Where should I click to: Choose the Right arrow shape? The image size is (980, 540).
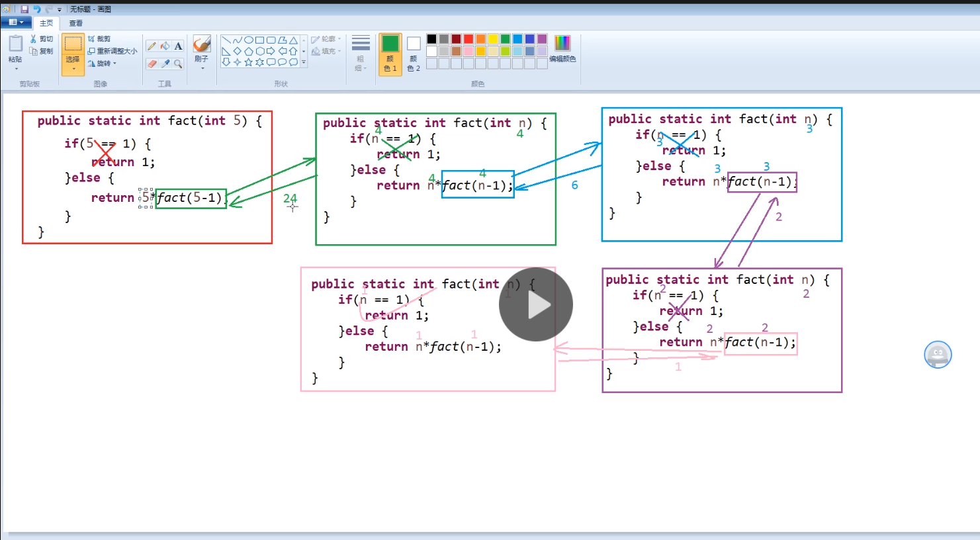pos(271,51)
